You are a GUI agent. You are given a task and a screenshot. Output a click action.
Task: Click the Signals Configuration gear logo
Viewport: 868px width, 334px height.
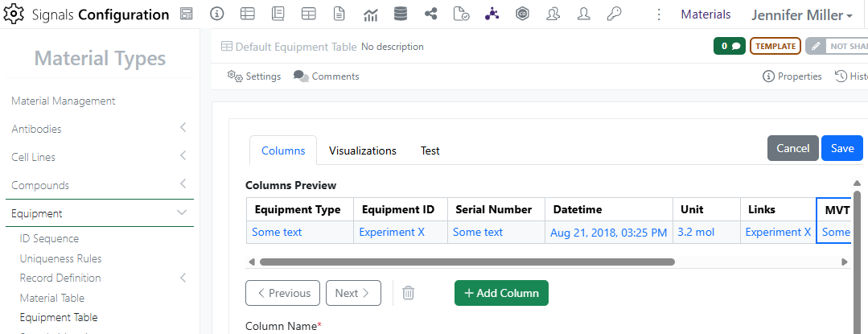pos(14,15)
